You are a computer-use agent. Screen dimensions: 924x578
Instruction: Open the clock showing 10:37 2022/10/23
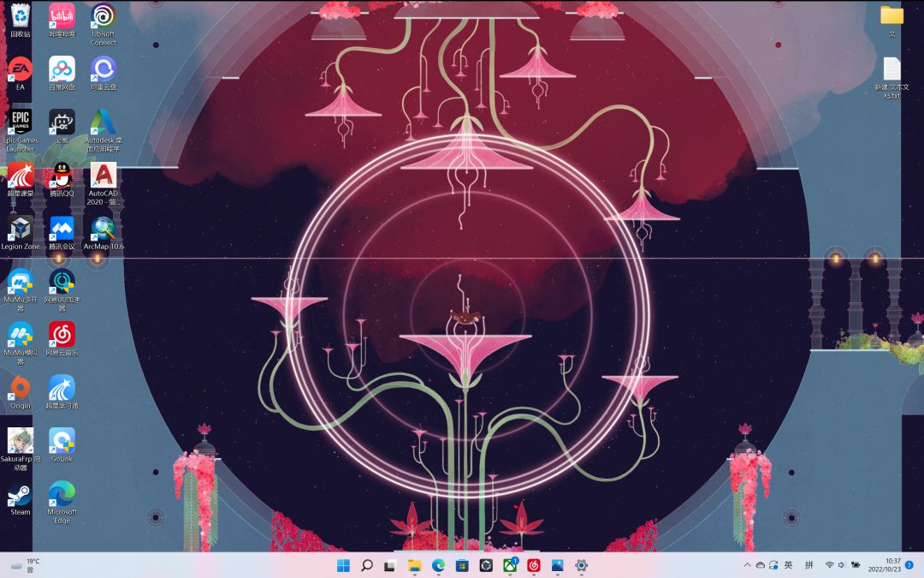[x=885, y=565]
